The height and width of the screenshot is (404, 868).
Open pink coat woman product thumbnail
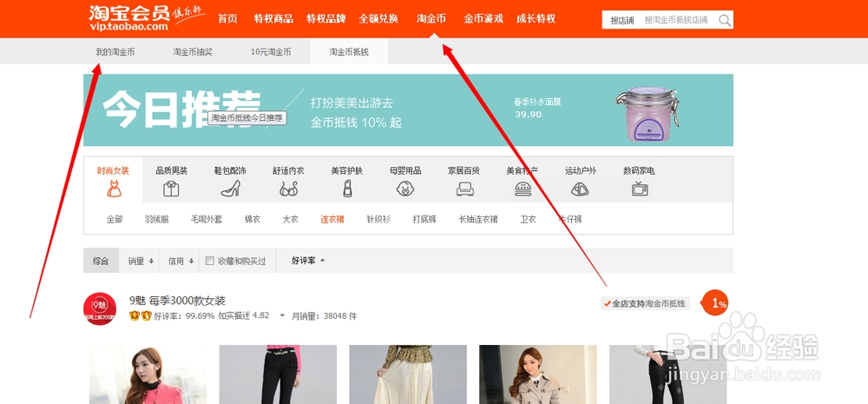click(x=148, y=374)
